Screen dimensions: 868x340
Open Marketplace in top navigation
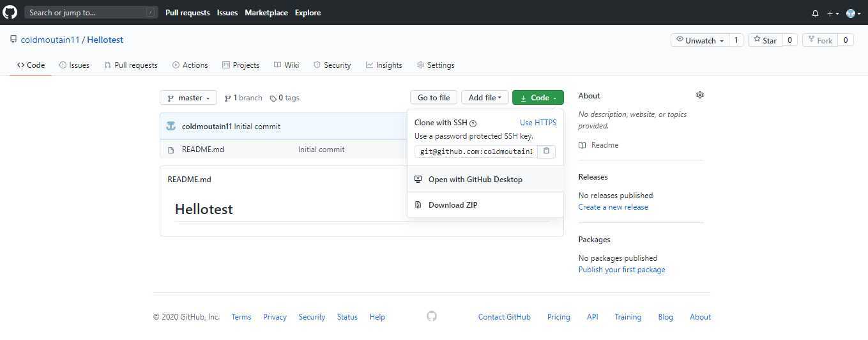coord(266,13)
